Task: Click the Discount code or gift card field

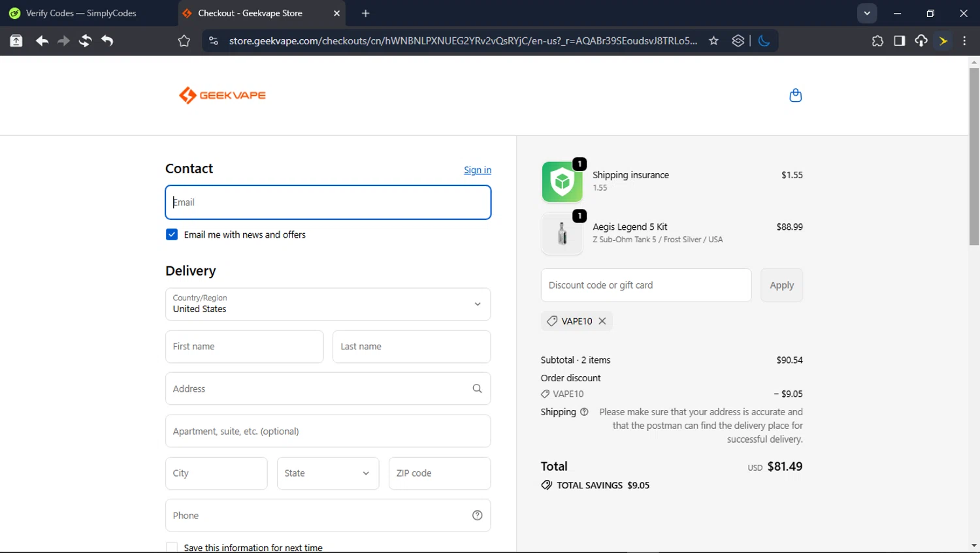Action: coord(646,285)
